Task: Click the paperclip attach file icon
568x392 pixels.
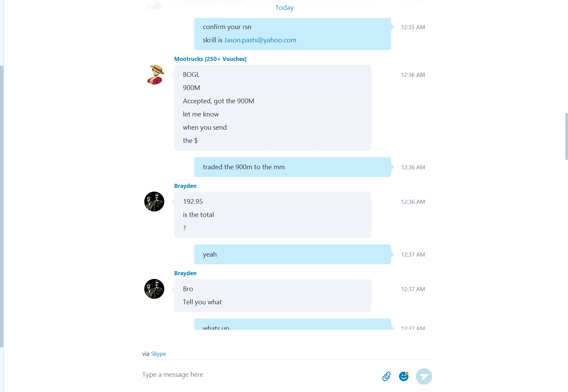Action: pos(386,376)
